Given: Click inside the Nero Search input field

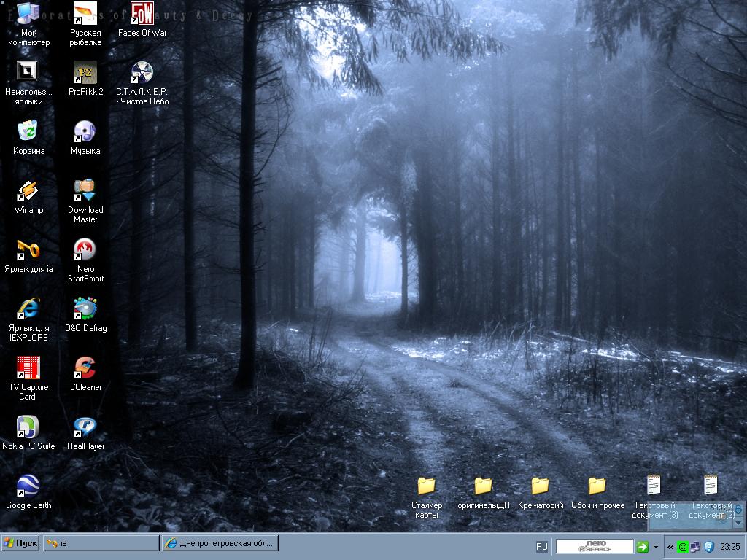Looking at the screenshot, I should coord(595,546).
